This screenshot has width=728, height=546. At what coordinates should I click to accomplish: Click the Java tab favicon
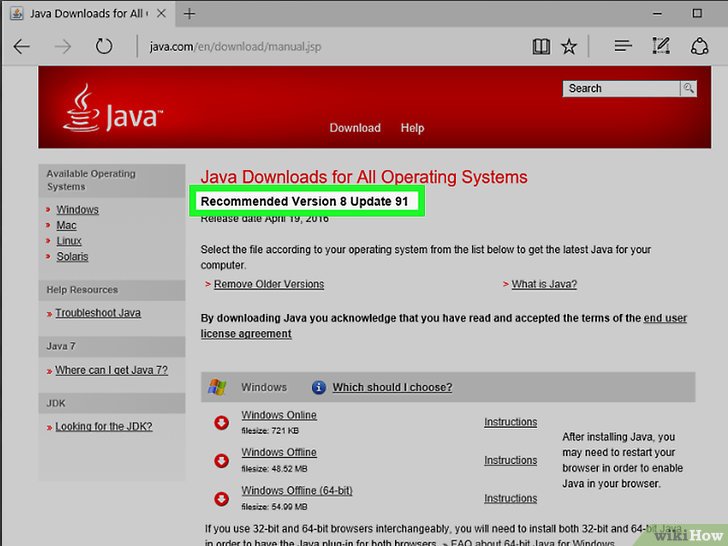[x=17, y=13]
